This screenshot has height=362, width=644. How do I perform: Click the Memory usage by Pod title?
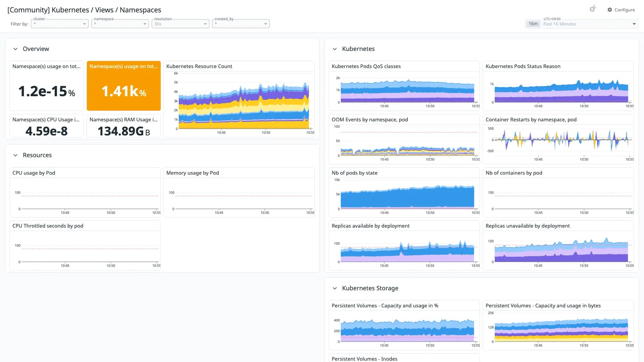pyautogui.click(x=193, y=173)
